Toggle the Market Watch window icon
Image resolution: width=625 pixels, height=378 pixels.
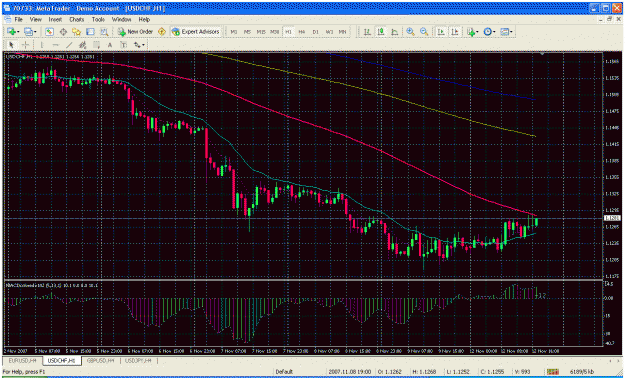pos(49,32)
